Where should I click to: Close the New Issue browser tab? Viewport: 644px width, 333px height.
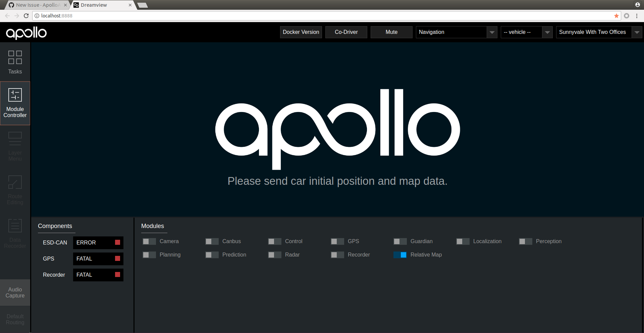65,5
